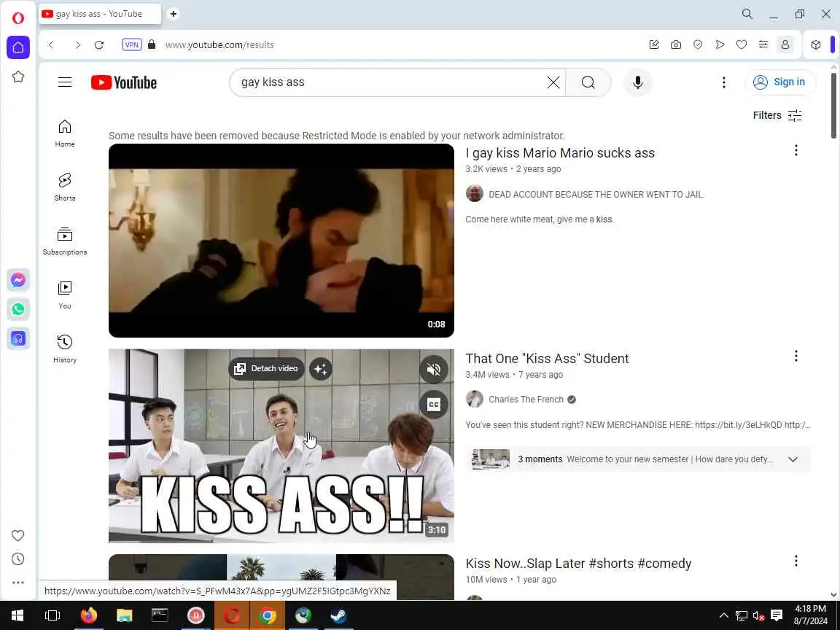Add page to bookmarks heart icon
The height and width of the screenshot is (630, 840).
point(742,44)
